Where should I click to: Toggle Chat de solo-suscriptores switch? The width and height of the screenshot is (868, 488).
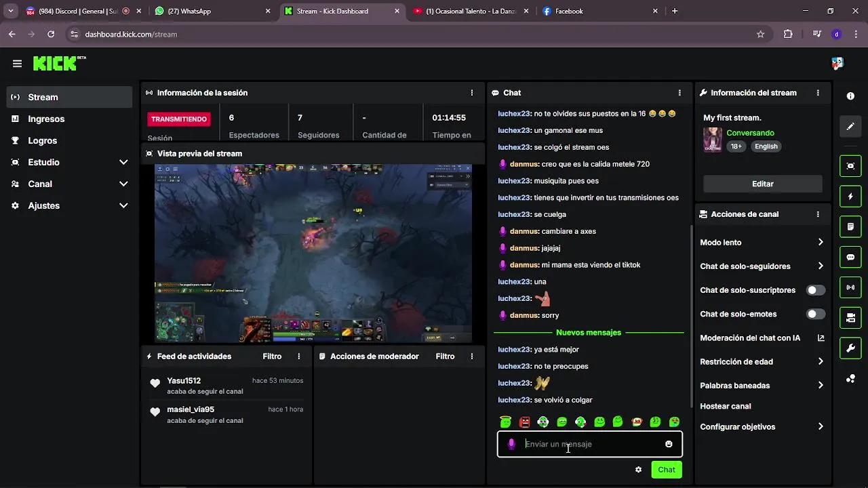pyautogui.click(x=816, y=290)
